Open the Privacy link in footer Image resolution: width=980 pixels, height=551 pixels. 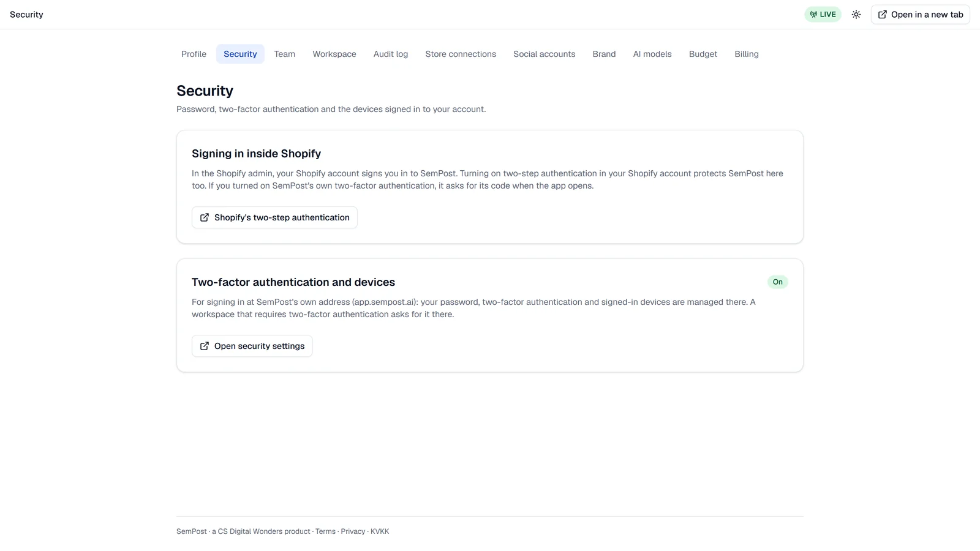coord(353,531)
